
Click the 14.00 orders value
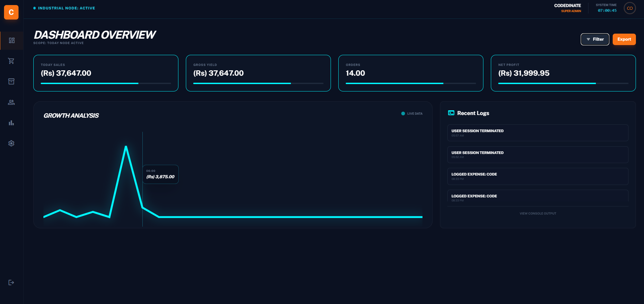(x=355, y=73)
